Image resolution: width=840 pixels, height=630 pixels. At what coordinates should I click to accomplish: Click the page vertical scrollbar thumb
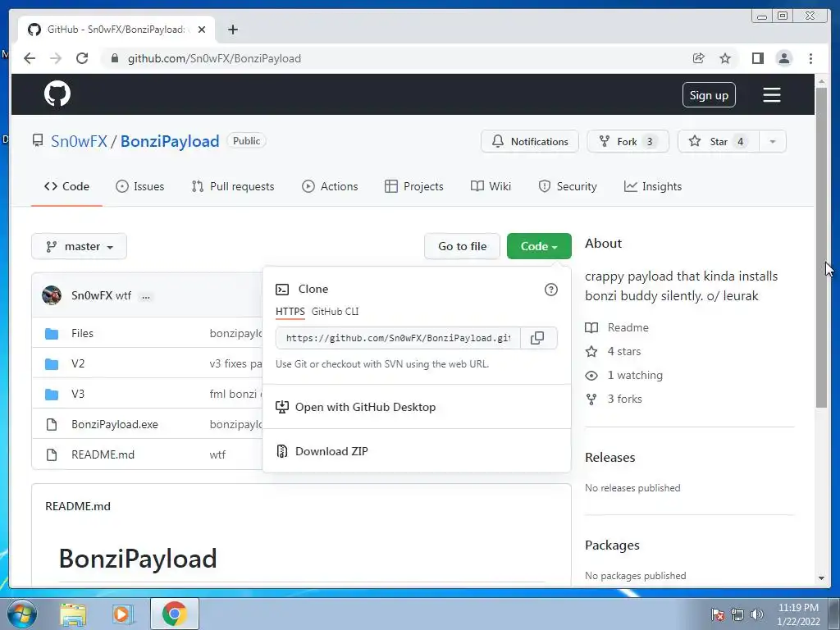[x=820, y=248]
